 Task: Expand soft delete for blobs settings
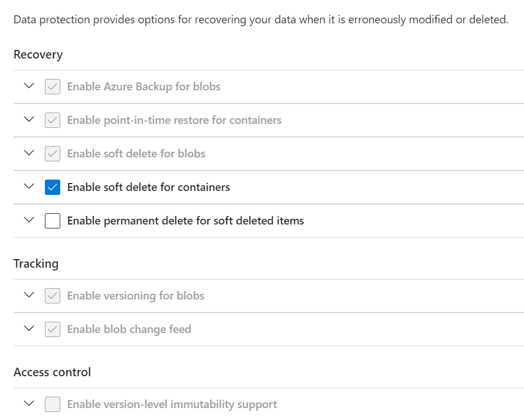pos(30,153)
